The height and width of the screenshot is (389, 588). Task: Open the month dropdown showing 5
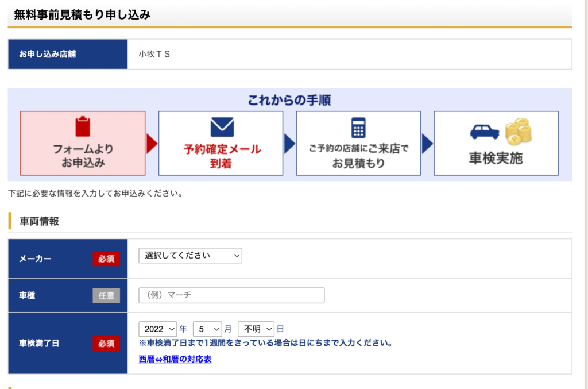[x=207, y=329]
